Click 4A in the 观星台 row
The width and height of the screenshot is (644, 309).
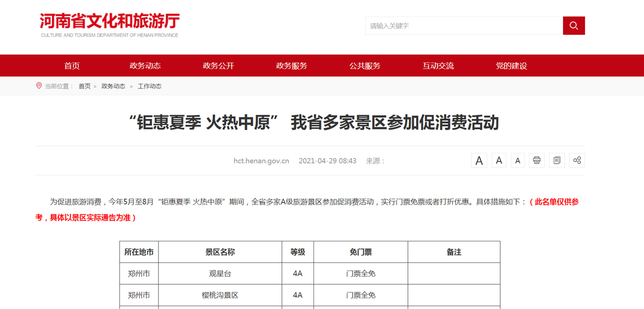point(298,274)
